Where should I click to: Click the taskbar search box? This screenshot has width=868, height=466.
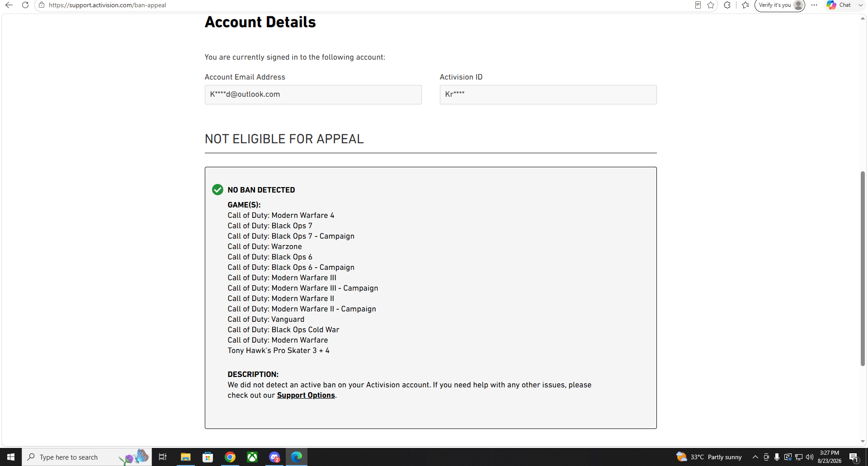click(x=87, y=457)
